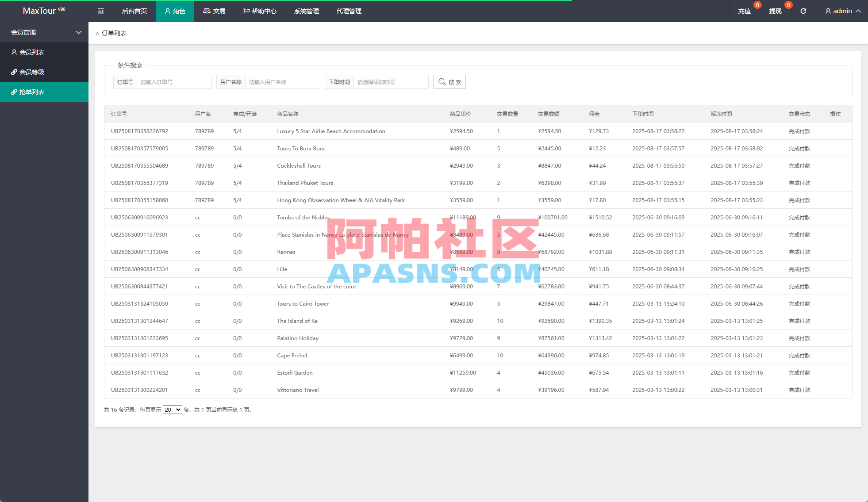Click the 下单时间 date selection field

click(390, 82)
